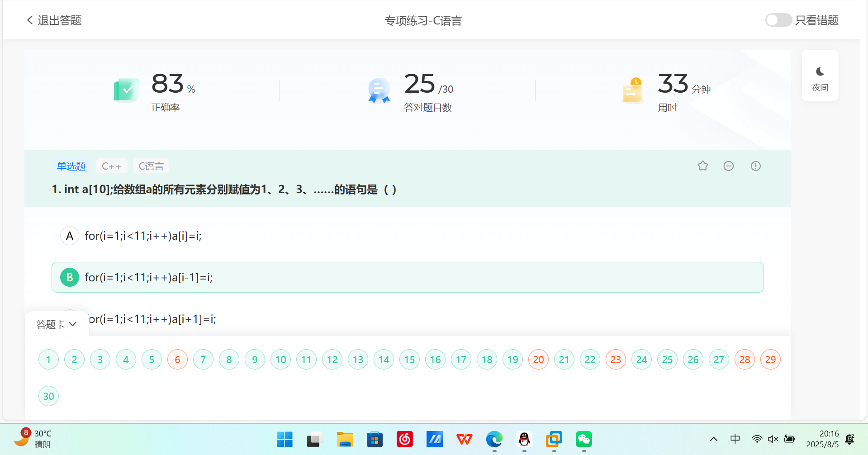Favorite this question with the star icon
The width and height of the screenshot is (868, 455).
point(702,166)
